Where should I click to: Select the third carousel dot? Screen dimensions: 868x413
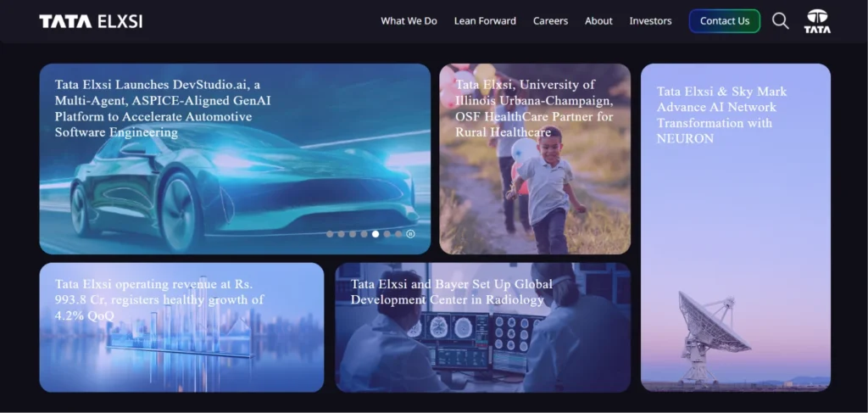(x=353, y=233)
